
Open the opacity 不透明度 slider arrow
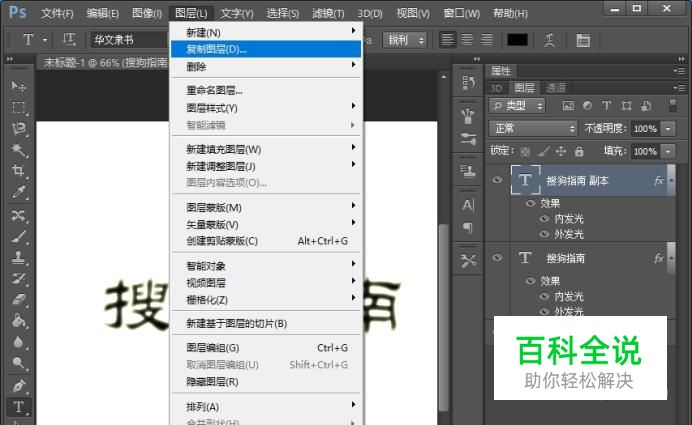click(669, 129)
